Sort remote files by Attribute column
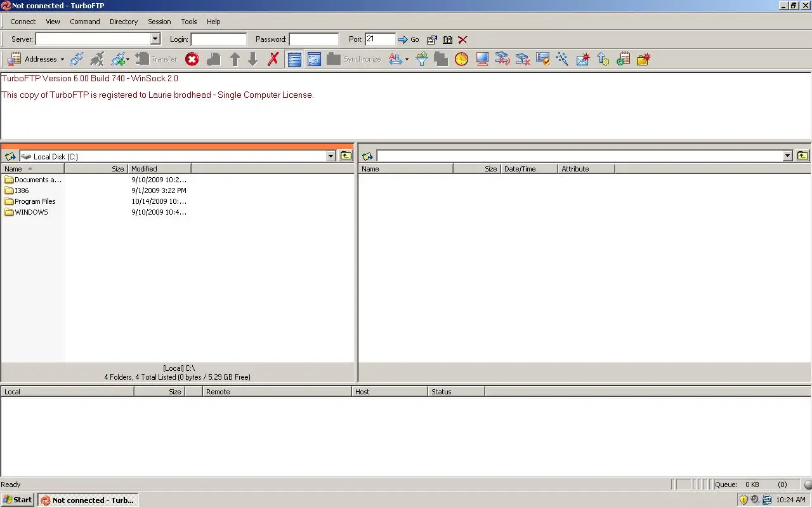 [586, 169]
